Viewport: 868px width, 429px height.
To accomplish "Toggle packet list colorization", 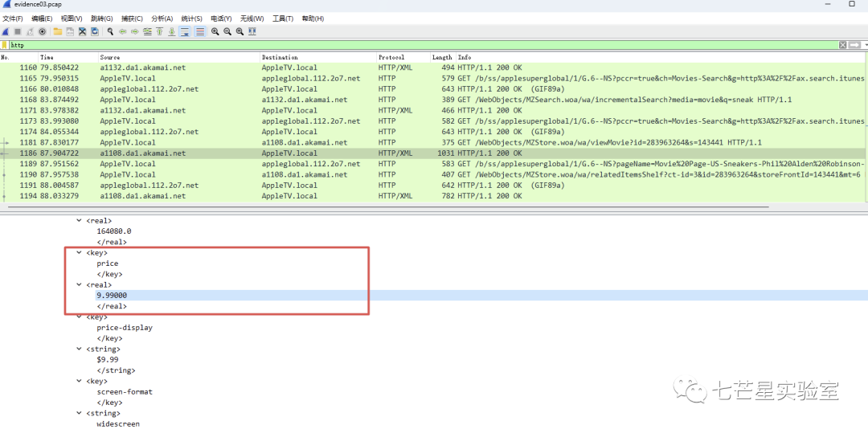I will [x=200, y=31].
